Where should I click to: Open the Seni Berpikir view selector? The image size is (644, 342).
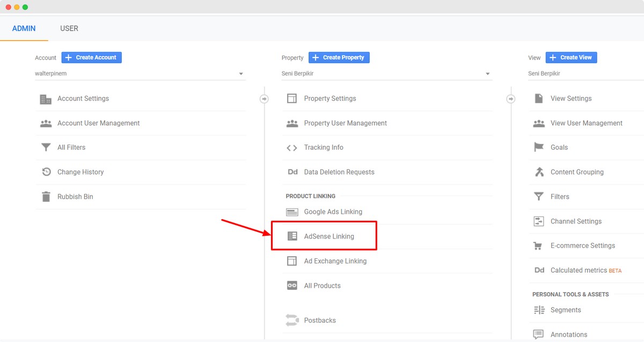(x=586, y=74)
